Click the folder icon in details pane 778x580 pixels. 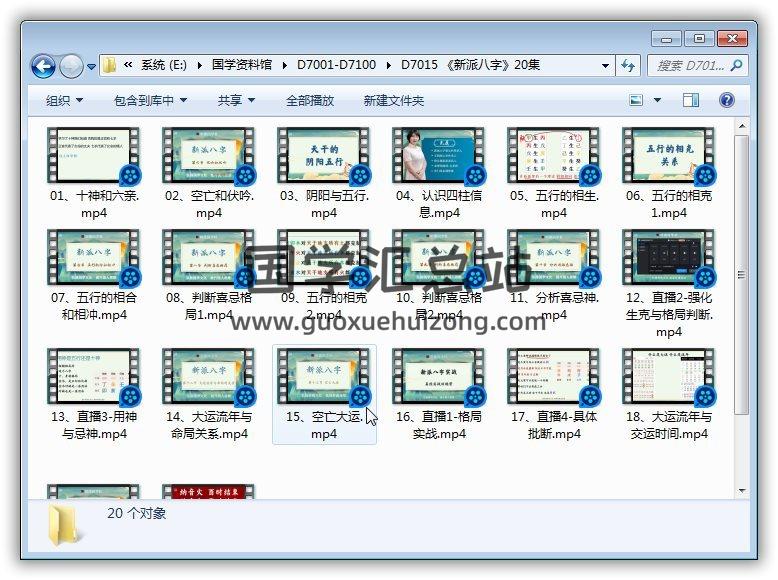(65, 525)
